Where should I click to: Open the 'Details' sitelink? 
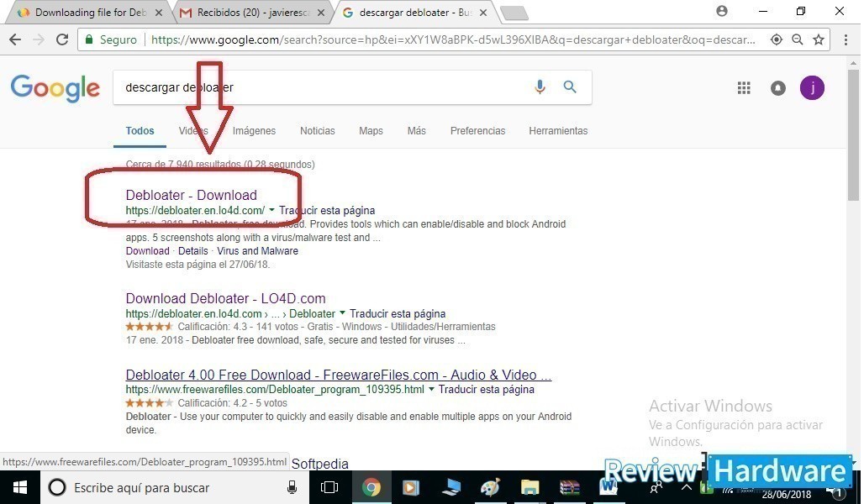point(192,250)
